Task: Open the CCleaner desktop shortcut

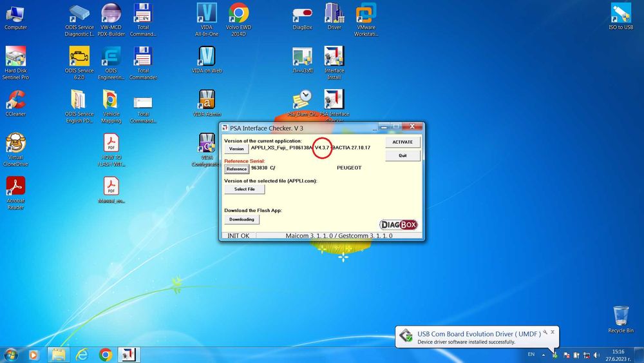Action: (x=15, y=104)
